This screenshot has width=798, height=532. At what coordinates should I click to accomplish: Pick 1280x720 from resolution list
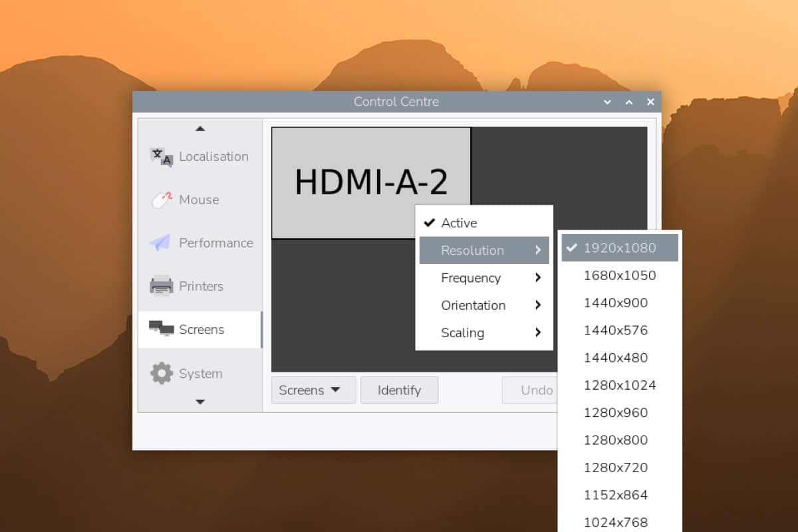615,467
